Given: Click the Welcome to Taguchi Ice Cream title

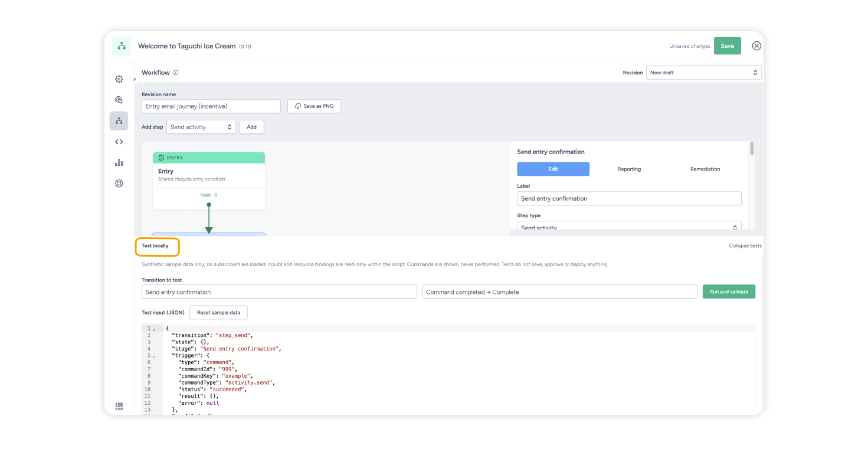Looking at the screenshot, I should click(186, 46).
